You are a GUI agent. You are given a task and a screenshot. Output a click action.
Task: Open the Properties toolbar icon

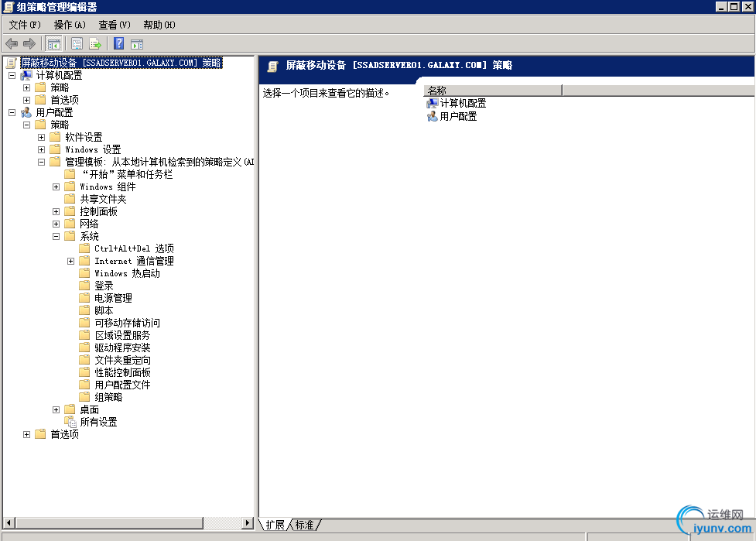(76, 43)
